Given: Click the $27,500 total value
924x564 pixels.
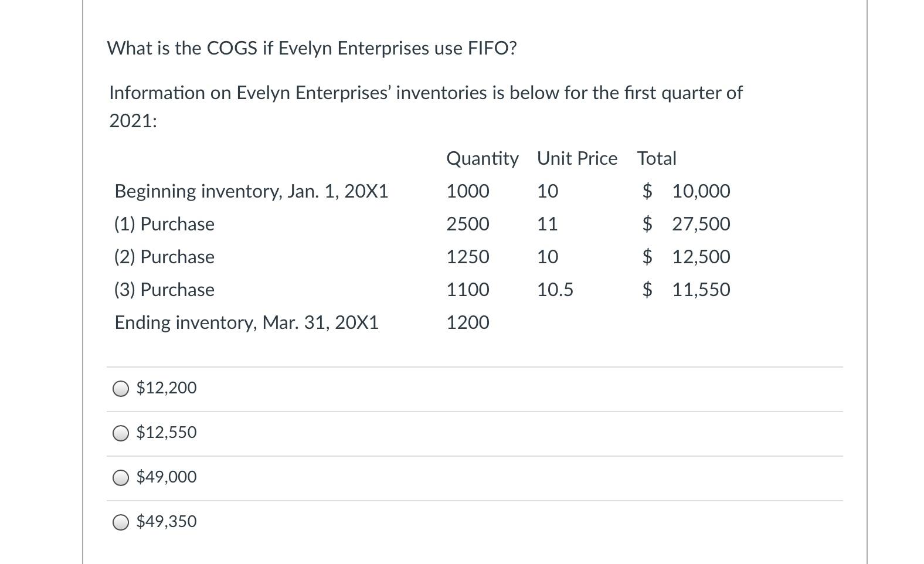Looking at the screenshot, I should click(699, 223).
